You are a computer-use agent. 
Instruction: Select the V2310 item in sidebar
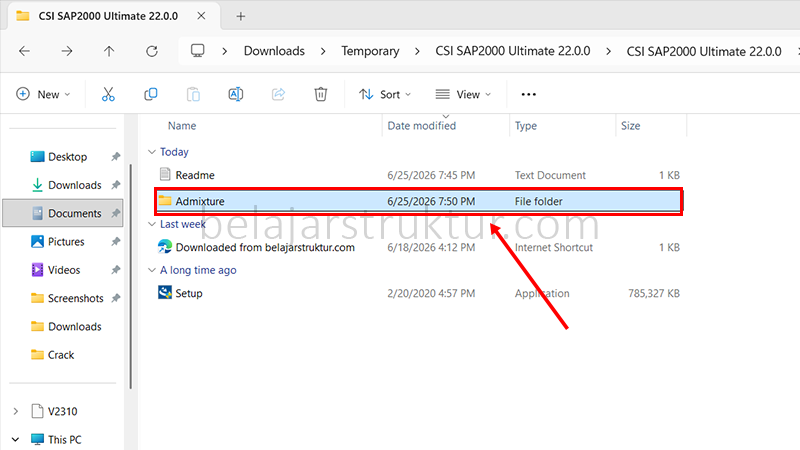point(62,411)
